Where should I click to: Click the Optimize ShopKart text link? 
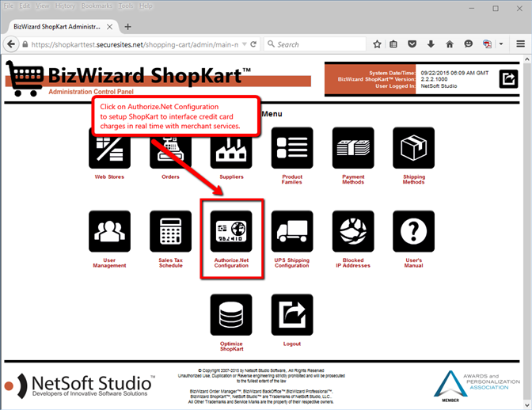(231, 346)
